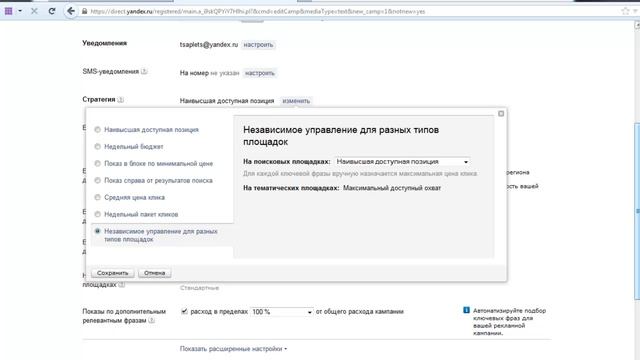Screen dimensions: 640x360
Task: Open На поисковых площадках dropdown
Action: click(x=402, y=162)
